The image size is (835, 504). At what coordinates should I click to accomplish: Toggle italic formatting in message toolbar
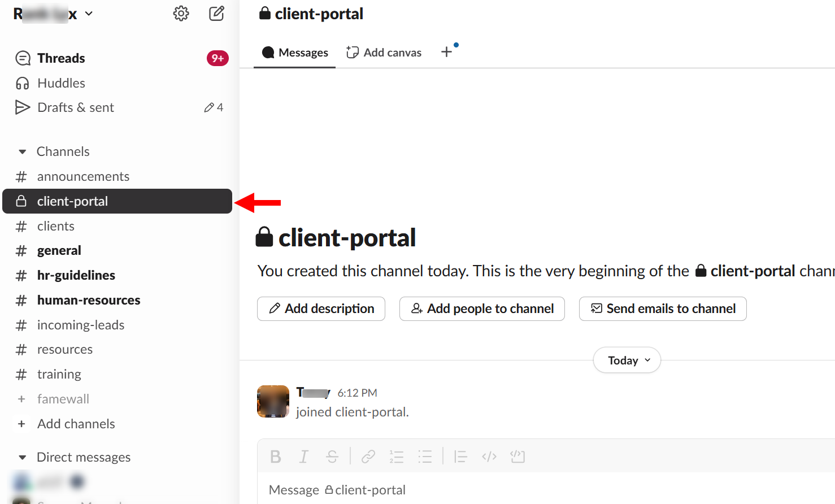point(304,457)
